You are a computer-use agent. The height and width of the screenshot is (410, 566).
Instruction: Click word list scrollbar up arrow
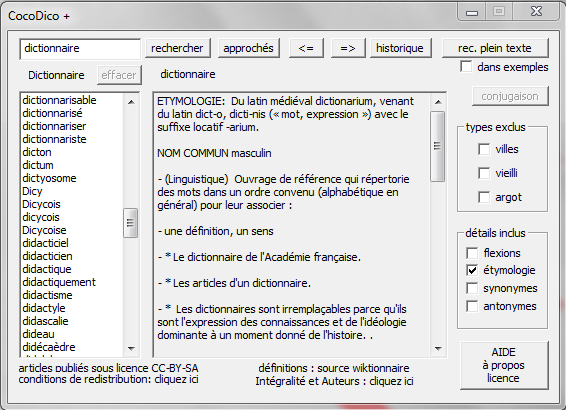131,102
